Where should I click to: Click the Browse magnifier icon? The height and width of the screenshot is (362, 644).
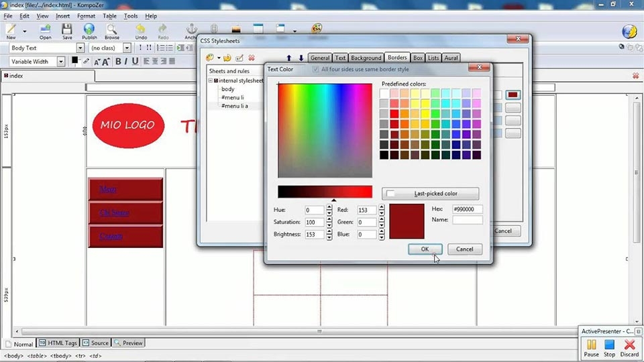111,29
